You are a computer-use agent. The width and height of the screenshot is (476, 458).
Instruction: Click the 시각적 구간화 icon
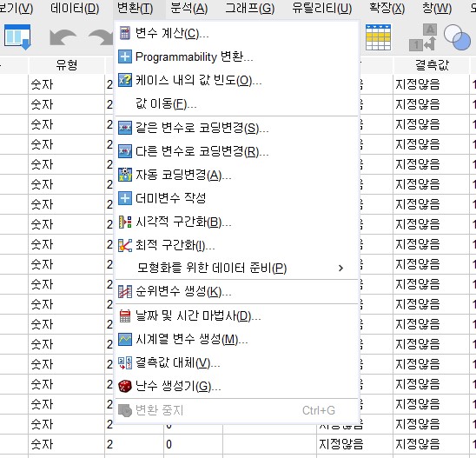coord(125,222)
